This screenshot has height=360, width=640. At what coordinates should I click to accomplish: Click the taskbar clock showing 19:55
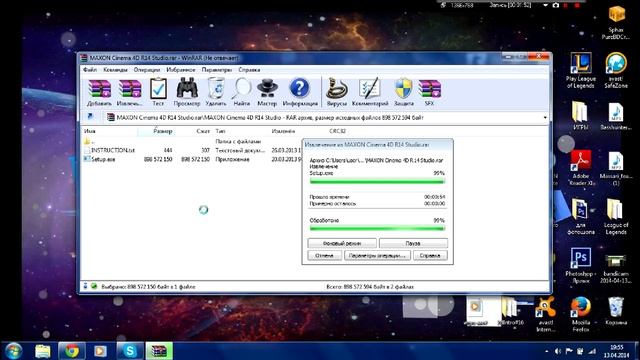[617, 351]
